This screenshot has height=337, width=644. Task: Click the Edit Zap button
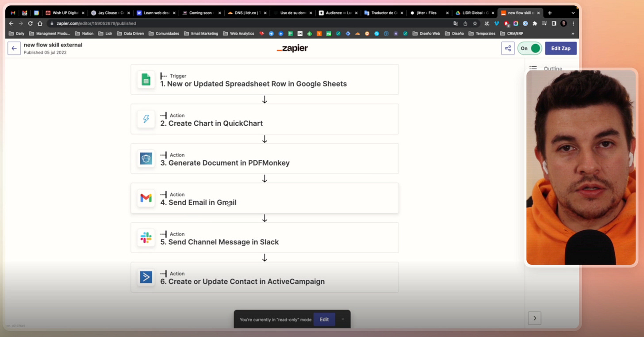point(561,48)
